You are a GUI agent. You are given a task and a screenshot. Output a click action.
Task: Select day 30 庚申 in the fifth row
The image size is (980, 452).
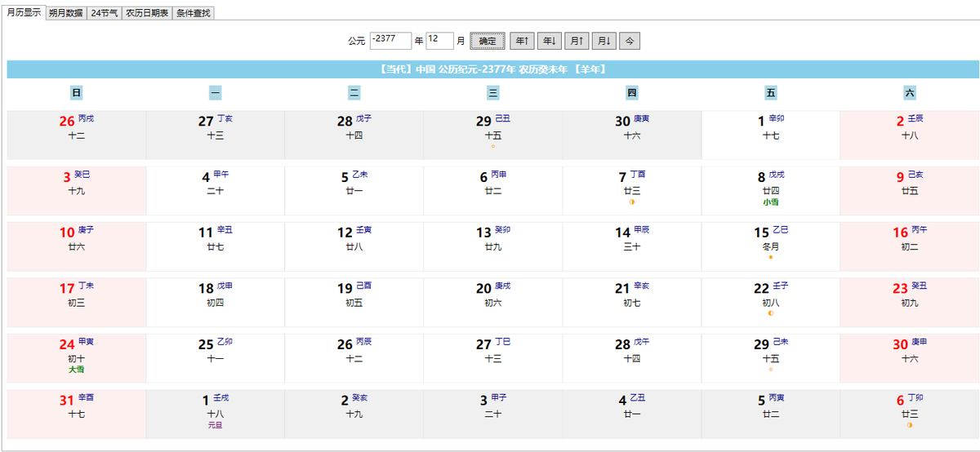pos(910,357)
